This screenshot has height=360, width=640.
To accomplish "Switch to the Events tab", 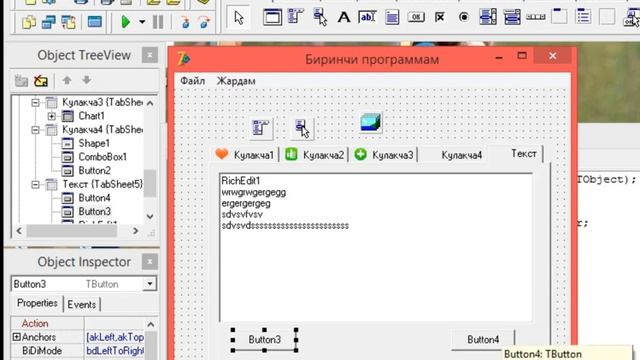I will [x=82, y=304].
